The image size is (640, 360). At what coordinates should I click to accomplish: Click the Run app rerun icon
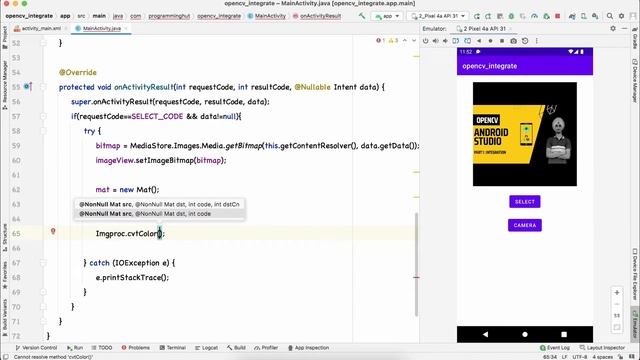click(x=477, y=16)
